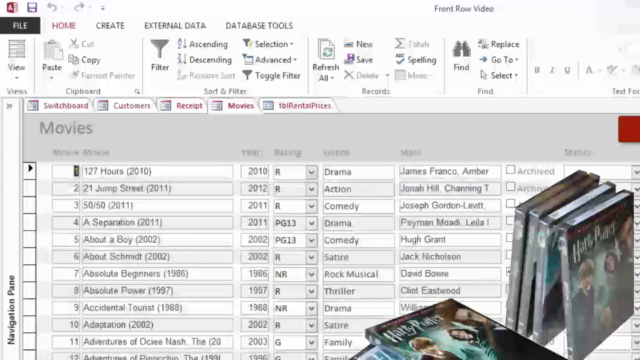Click the movie title field 'A Separation (2011)'
Image resolution: width=640 pixels, height=360 pixels.
[157, 223]
